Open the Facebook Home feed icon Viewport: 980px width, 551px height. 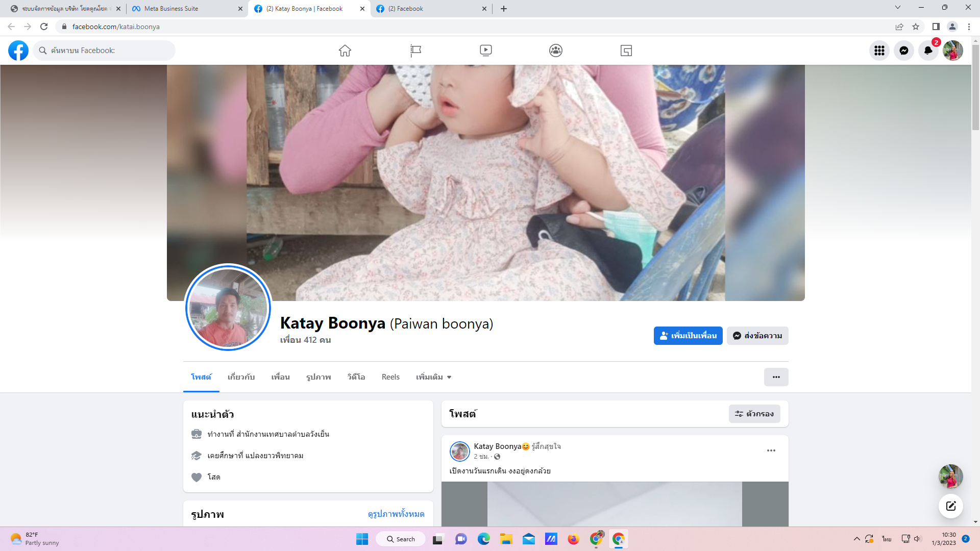pos(345,51)
